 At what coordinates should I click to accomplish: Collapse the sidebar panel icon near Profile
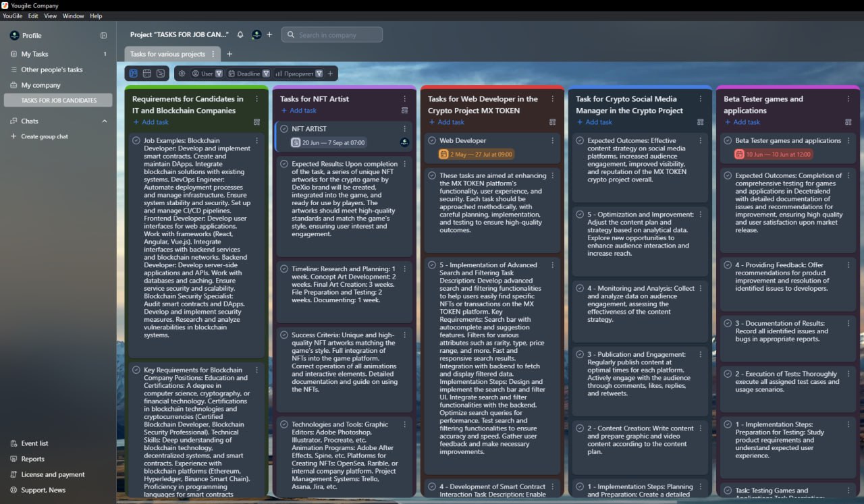tap(103, 35)
